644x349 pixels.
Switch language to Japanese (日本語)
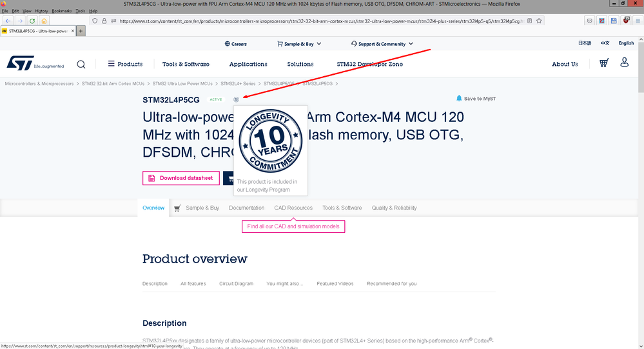coord(585,43)
